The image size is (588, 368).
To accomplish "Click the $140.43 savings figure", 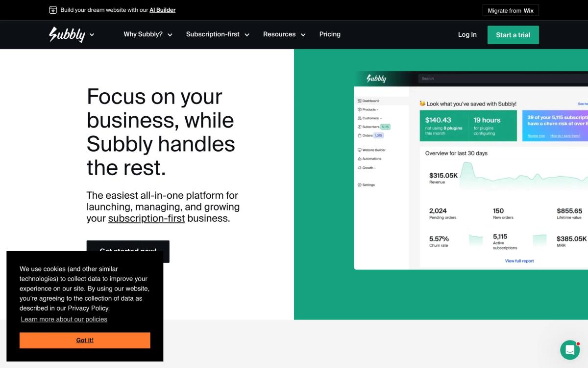I will click(438, 120).
